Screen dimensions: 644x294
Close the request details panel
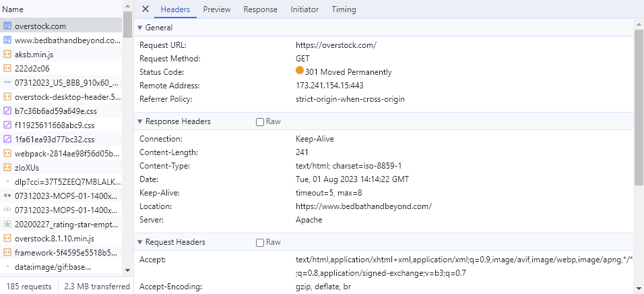145,9
